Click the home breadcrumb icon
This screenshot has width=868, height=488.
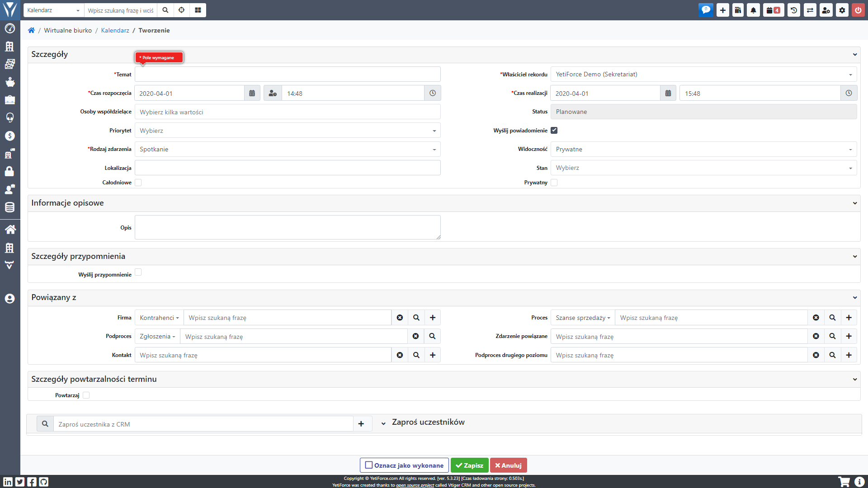tap(31, 30)
